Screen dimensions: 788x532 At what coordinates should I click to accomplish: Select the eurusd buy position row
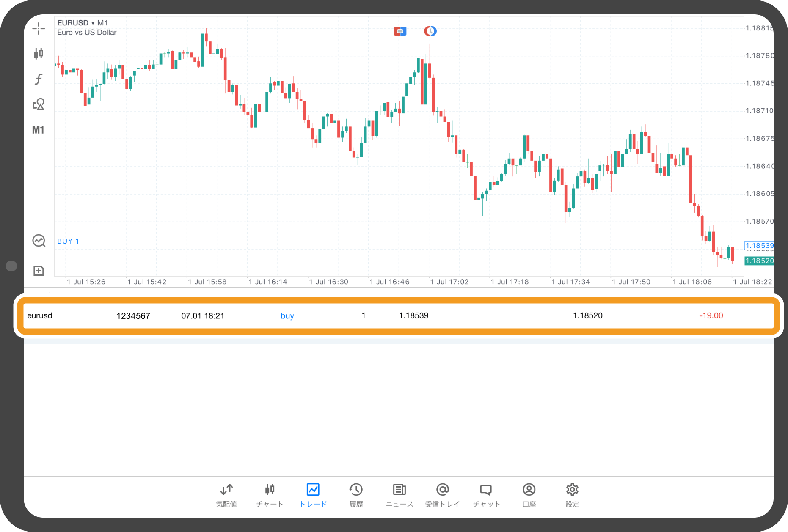tap(398, 316)
